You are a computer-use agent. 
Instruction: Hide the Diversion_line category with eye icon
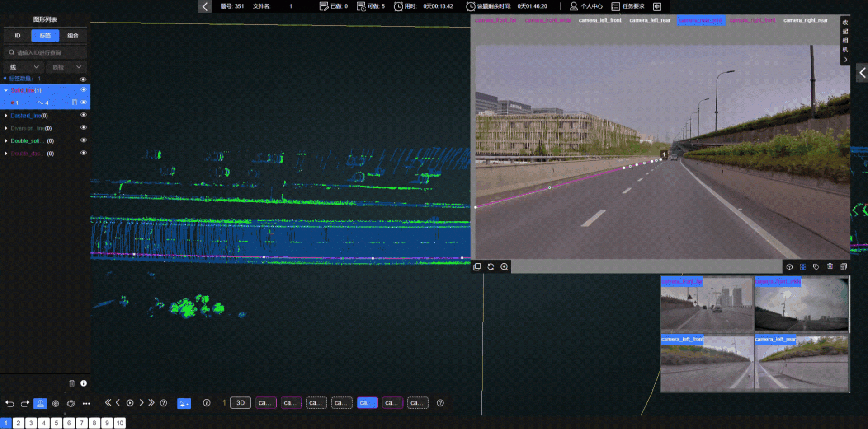coord(83,128)
